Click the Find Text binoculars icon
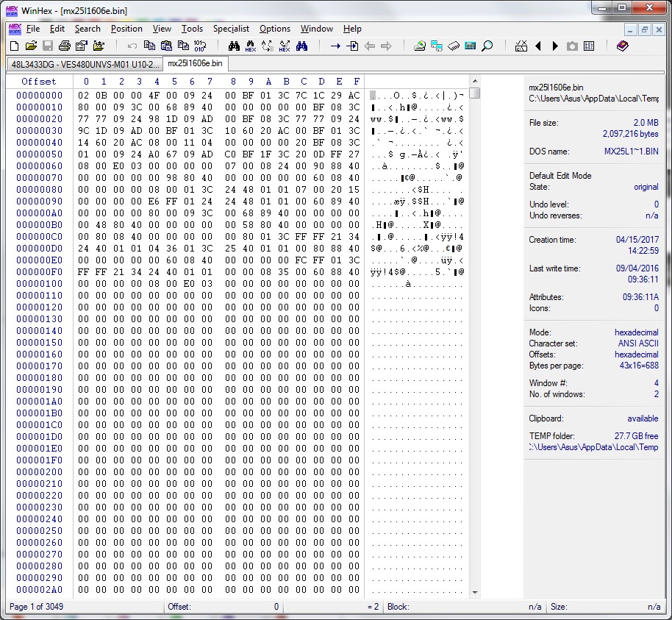 click(234, 46)
